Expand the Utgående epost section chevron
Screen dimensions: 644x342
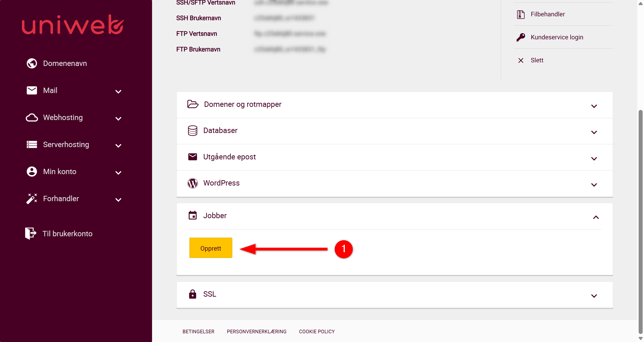594,158
